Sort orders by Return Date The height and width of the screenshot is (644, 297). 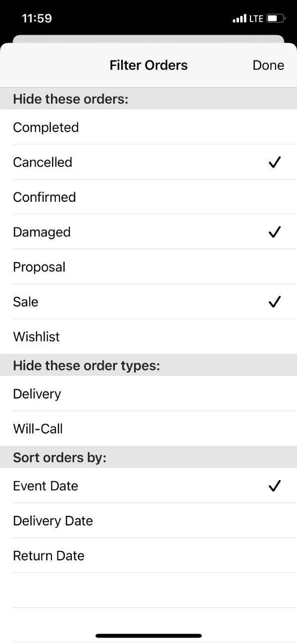[148, 555]
